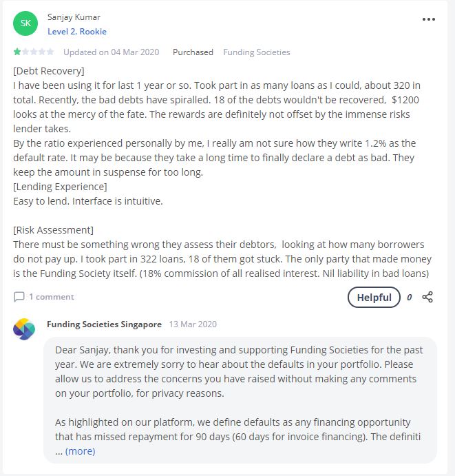Click the Updated on 04 Mar 2020 date

109,52
